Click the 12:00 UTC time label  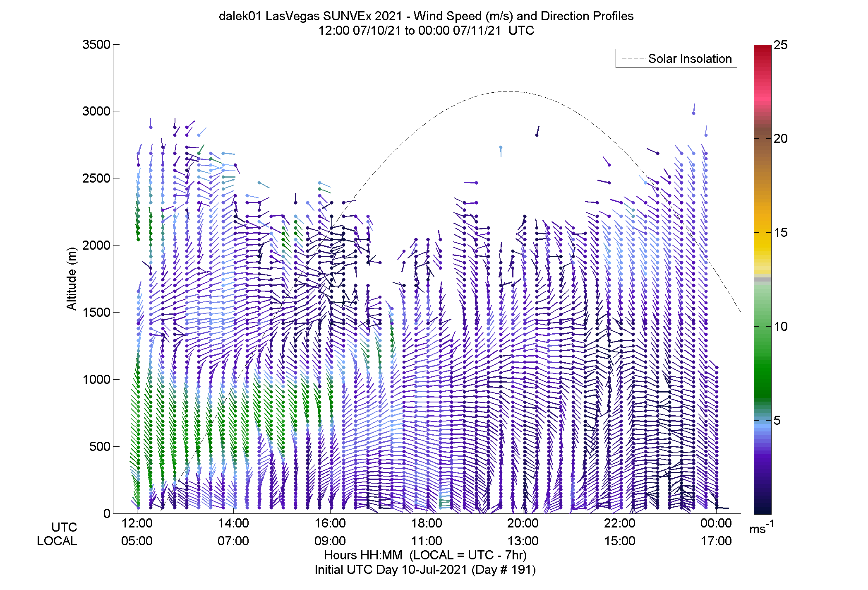(x=137, y=523)
